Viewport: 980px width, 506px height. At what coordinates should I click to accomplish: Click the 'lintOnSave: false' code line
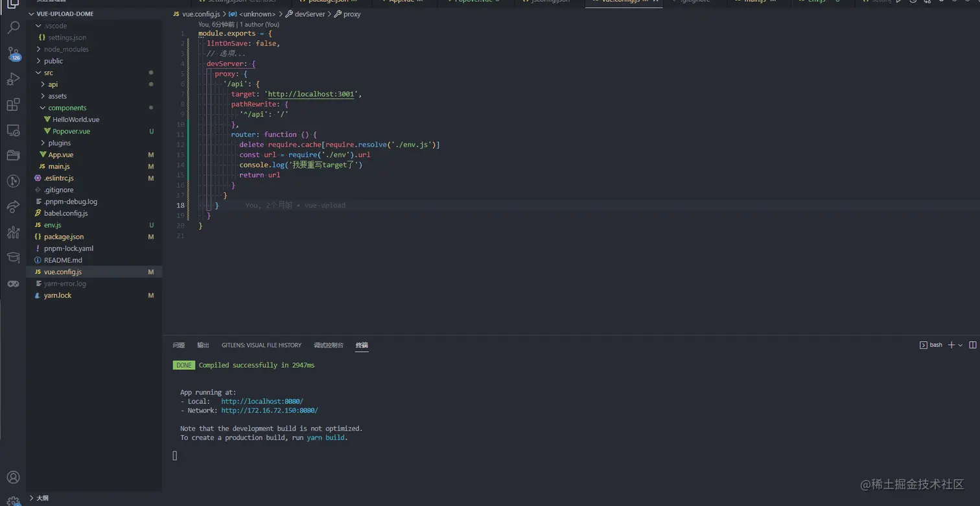[x=244, y=43]
